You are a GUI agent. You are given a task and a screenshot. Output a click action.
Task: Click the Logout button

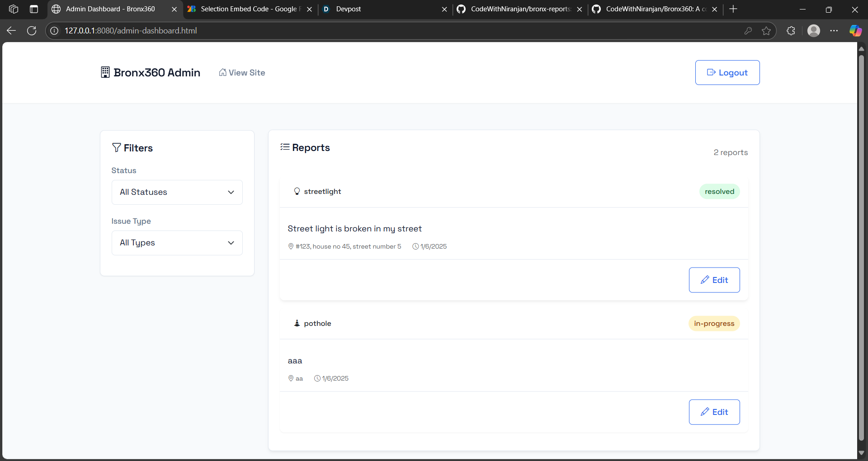click(x=727, y=73)
